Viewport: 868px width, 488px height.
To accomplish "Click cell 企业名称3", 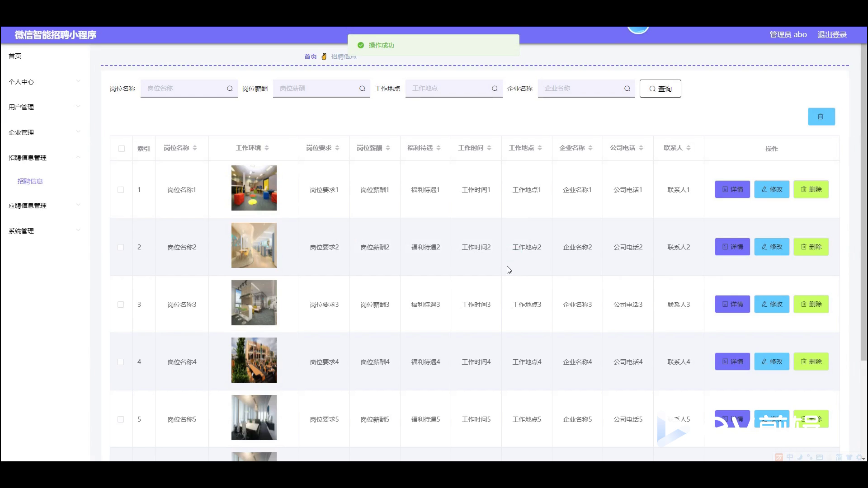I will (577, 305).
